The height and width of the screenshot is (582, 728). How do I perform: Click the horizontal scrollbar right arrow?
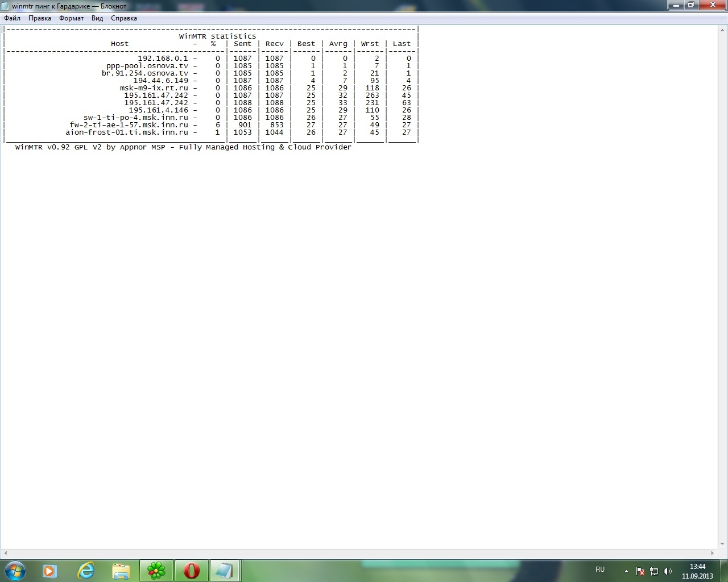[x=712, y=553]
